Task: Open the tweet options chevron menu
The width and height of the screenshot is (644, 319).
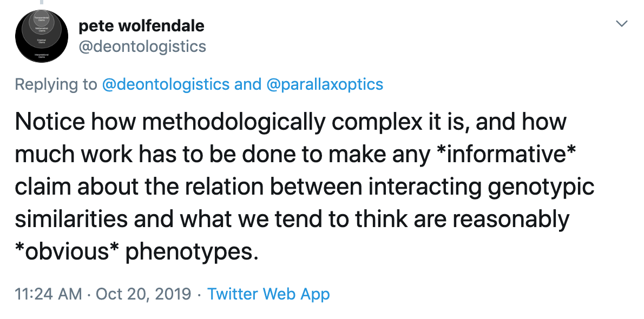Action: point(622,24)
